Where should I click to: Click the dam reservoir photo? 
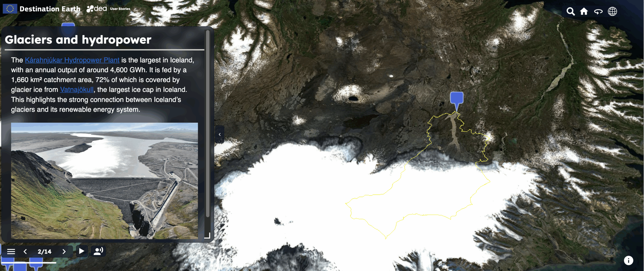pos(104,181)
